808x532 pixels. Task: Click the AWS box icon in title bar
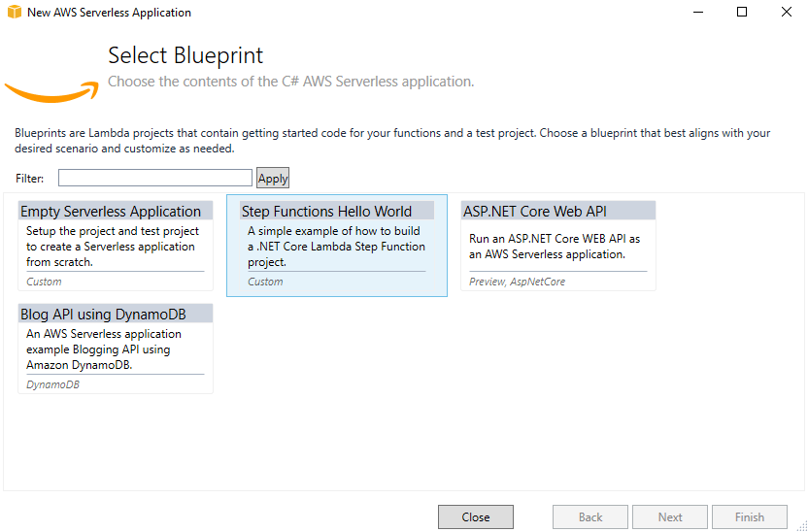(15, 12)
